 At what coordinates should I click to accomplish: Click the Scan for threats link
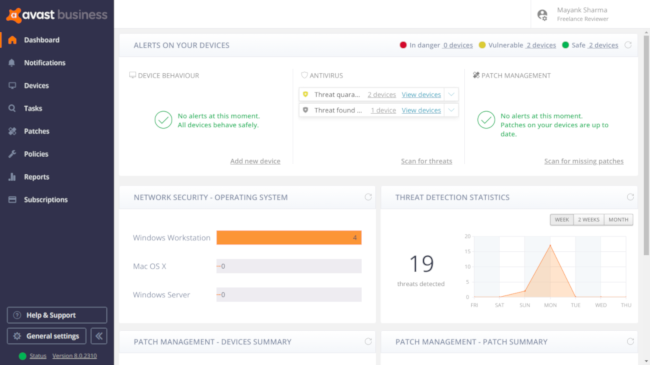[x=426, y=161]
